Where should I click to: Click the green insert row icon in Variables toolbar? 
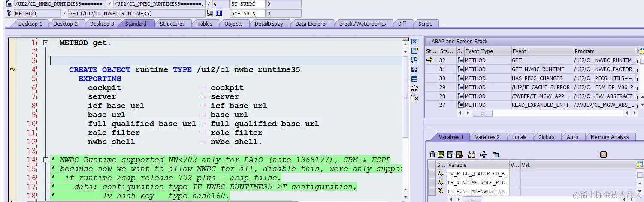click(x=441, y=154)
